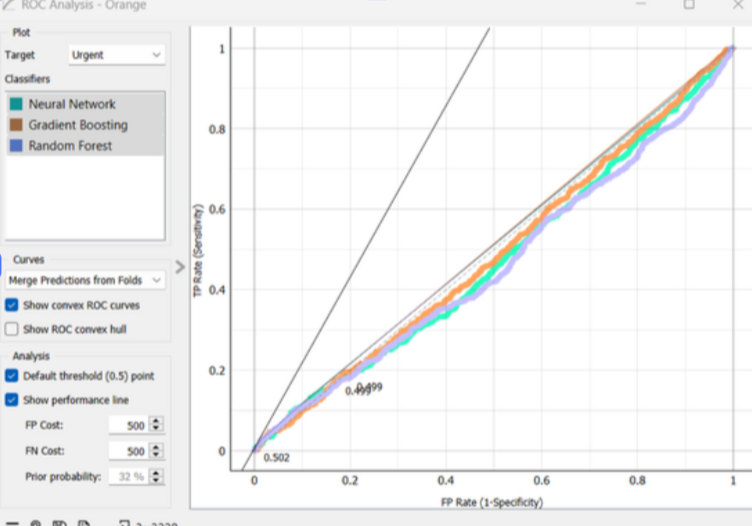Click the FP Cost value field
This screenshot has height=526, width=752.
[129, 425]
